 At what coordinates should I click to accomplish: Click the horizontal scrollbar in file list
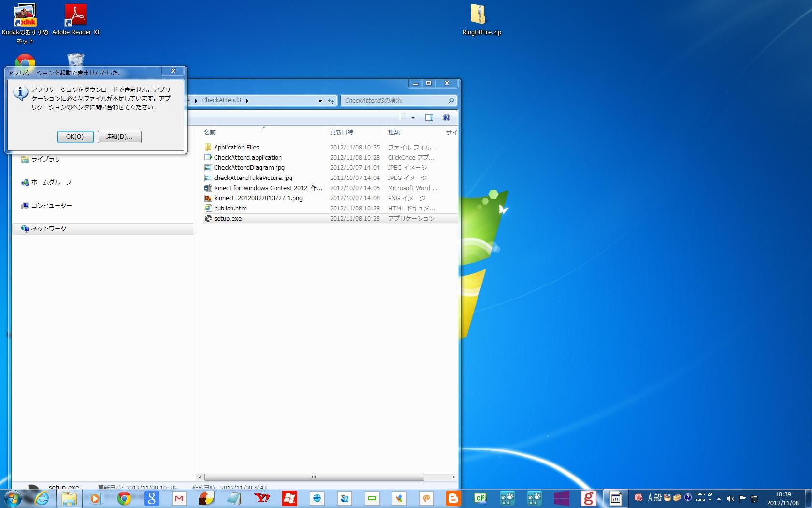(314, 477)
